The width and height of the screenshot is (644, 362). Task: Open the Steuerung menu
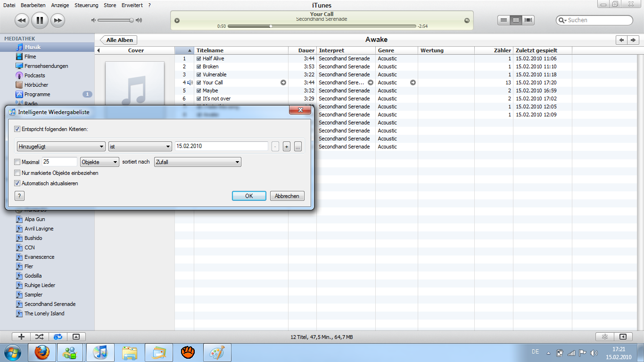click(x=86, y=5)
